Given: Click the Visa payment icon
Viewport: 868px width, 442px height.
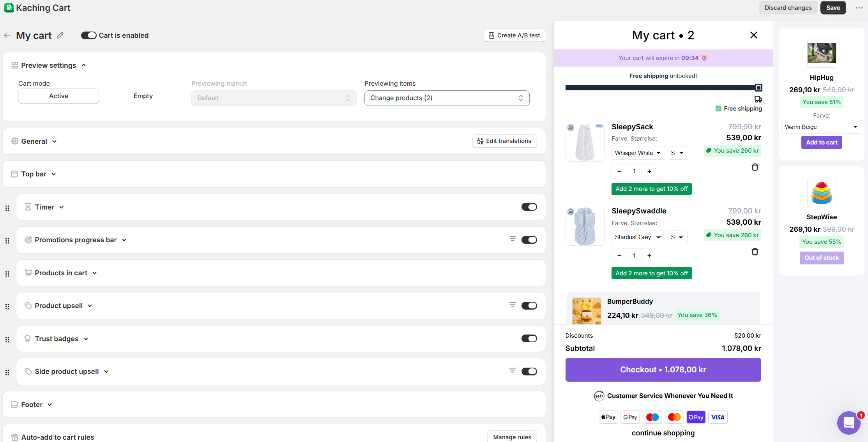Looking at the screenshot, I should click(x=718, y=417).
